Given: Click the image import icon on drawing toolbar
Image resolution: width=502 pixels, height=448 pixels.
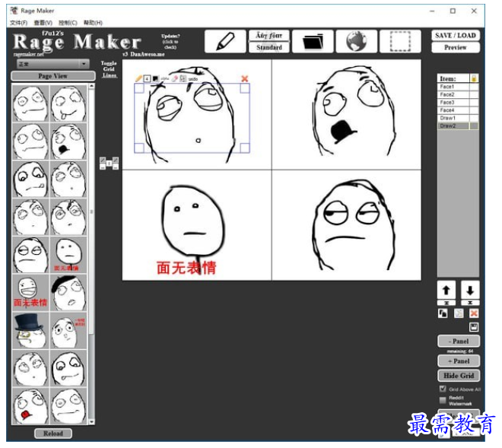Looking at the screenshot, I should [x=183, y=78].
